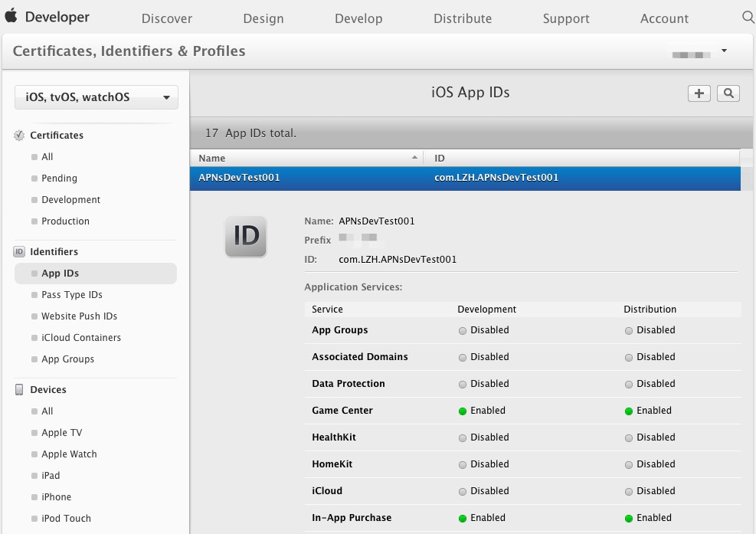This screenshot has height=534, width=756.
Task: Open the Distribute menu
Action: tap(463, 18)
